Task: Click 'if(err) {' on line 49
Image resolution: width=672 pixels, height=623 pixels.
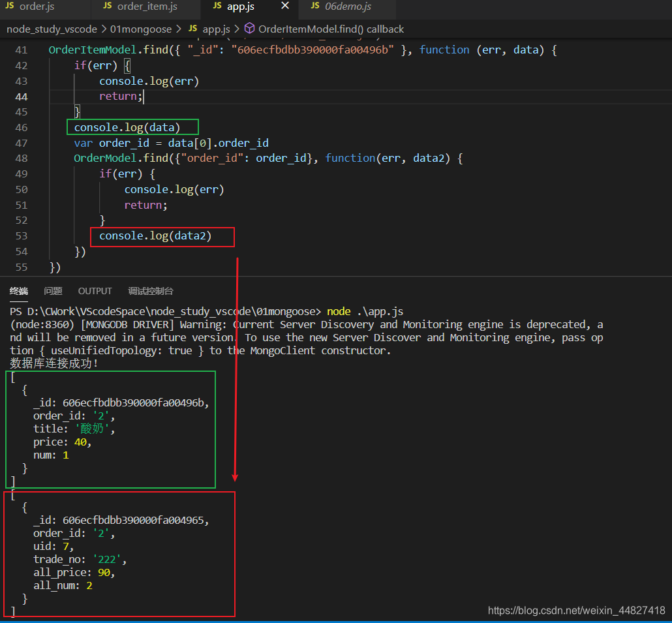Action: (x=127, y=174)
